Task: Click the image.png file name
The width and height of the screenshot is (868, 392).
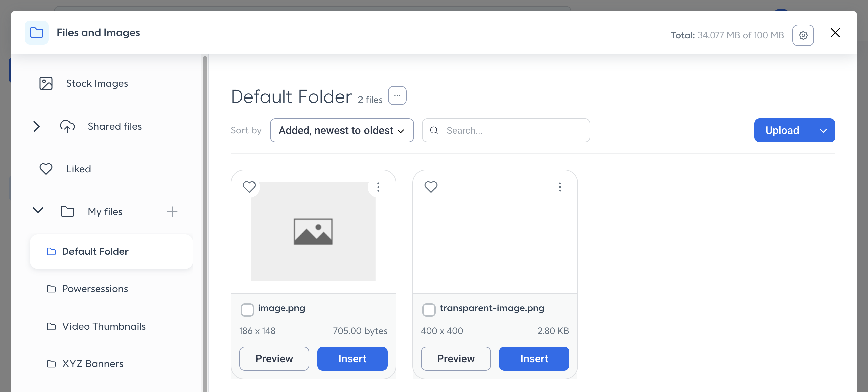Action: [x=281, y=308]
